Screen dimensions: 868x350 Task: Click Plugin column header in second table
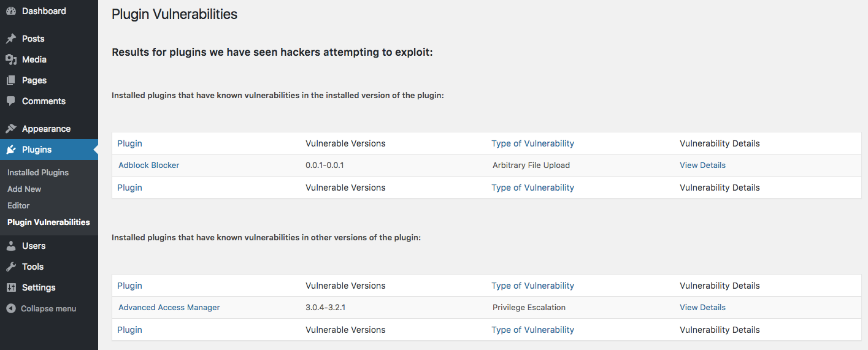pyautogui.click(x=129, y=286)
